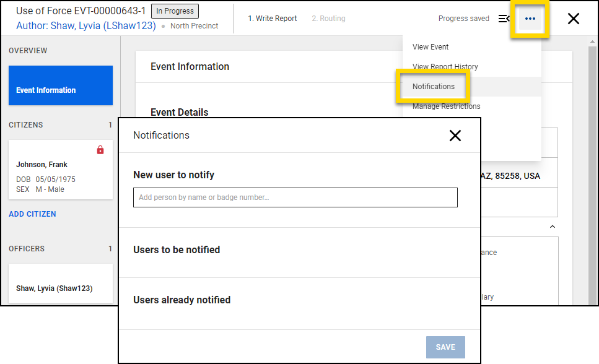Open author link Shaw, Lyvia (LShaw123)
This screenshot has width=599, height=364.
coord(86,26)
